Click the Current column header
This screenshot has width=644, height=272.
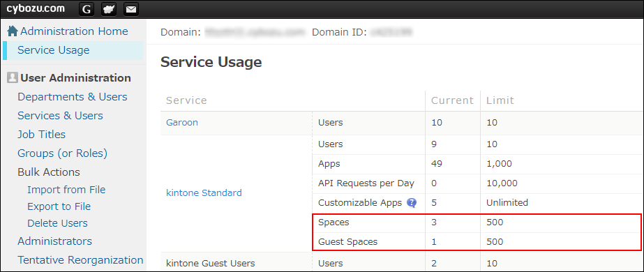(x=452, y=100)
